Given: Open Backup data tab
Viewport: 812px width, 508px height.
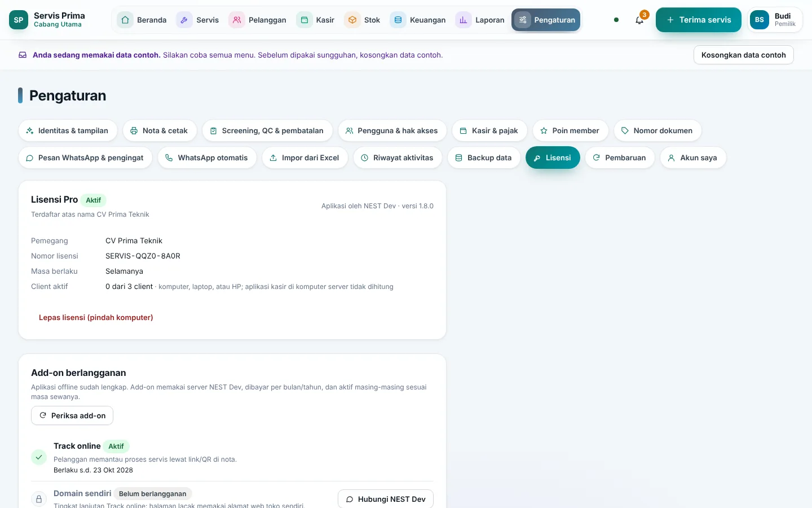Looking at the screenshot, I should [484, 157].
